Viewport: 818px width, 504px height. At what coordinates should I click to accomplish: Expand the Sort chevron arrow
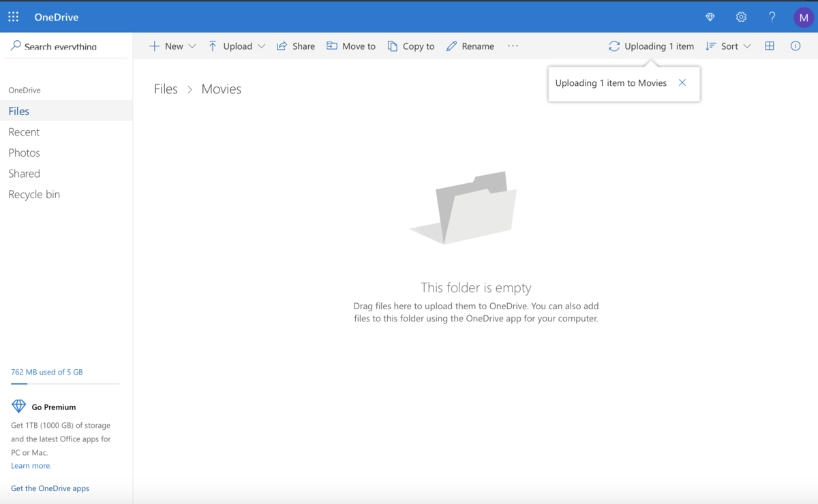(747, 46)
